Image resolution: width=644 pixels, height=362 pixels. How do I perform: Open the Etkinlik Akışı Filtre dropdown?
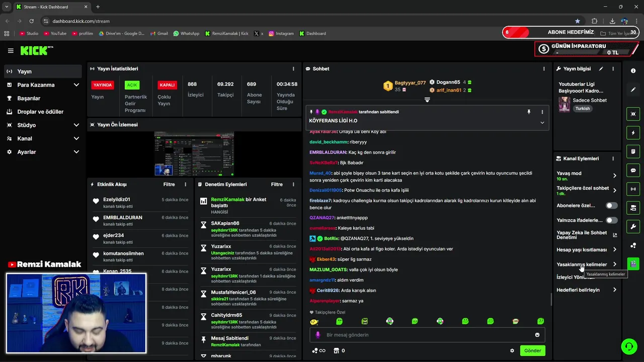tap(169, 185)
